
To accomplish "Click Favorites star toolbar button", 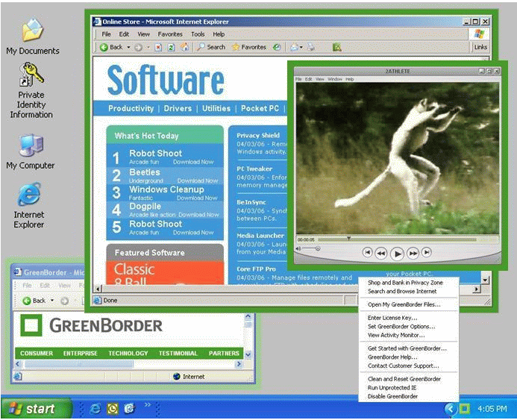I will click(x=249, y=47).
